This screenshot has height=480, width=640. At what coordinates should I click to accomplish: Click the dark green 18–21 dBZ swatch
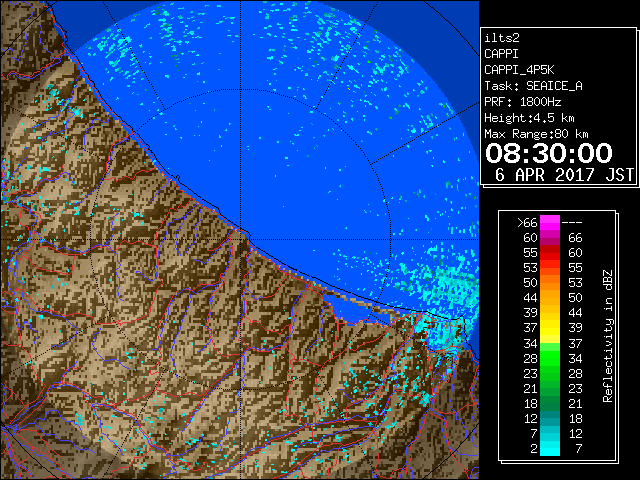(x=550, y=403)
